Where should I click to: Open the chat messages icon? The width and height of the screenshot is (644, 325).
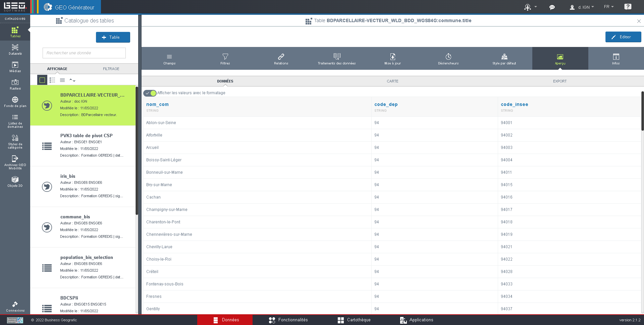tap(552, 7)
